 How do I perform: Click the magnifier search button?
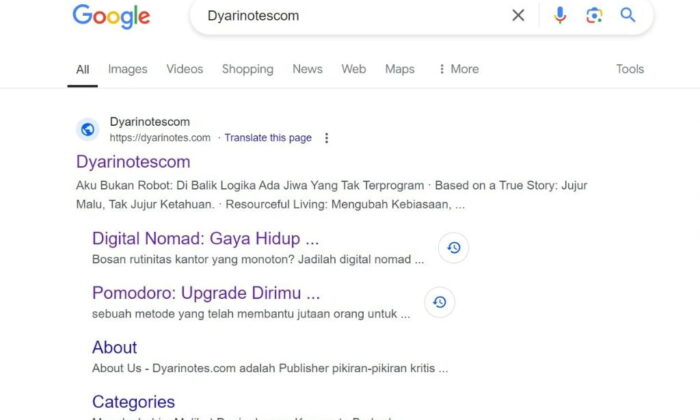pos(628,15)
